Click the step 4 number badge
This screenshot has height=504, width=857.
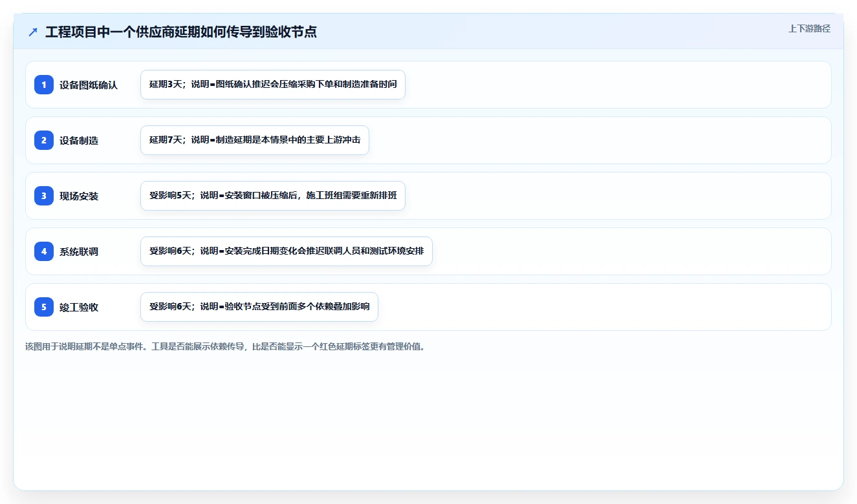44,251
